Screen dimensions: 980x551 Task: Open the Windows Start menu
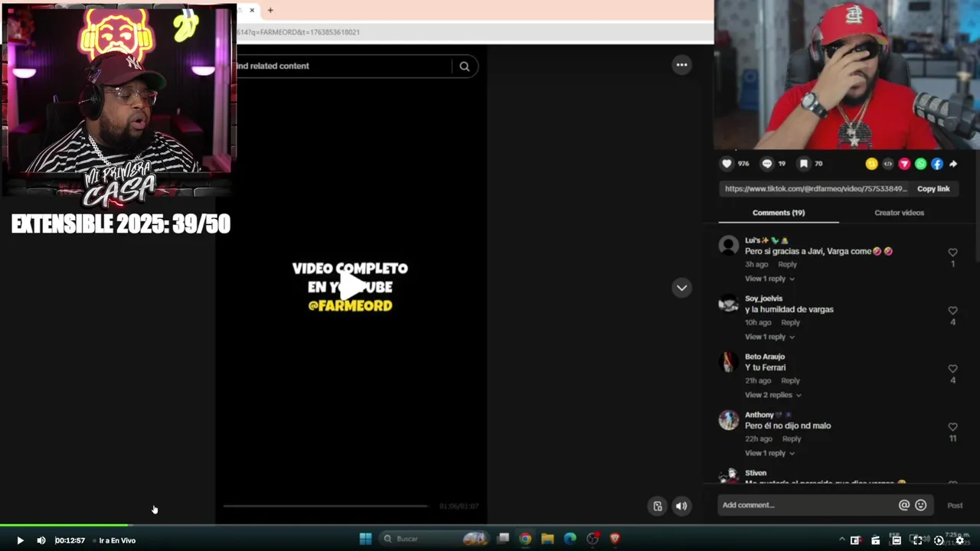point(365,539)
